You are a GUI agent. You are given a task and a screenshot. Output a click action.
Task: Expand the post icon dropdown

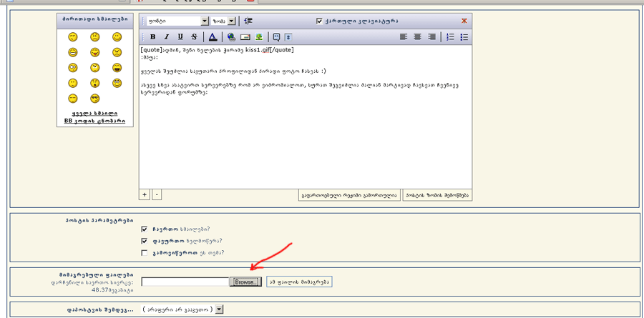click(219, 309)
